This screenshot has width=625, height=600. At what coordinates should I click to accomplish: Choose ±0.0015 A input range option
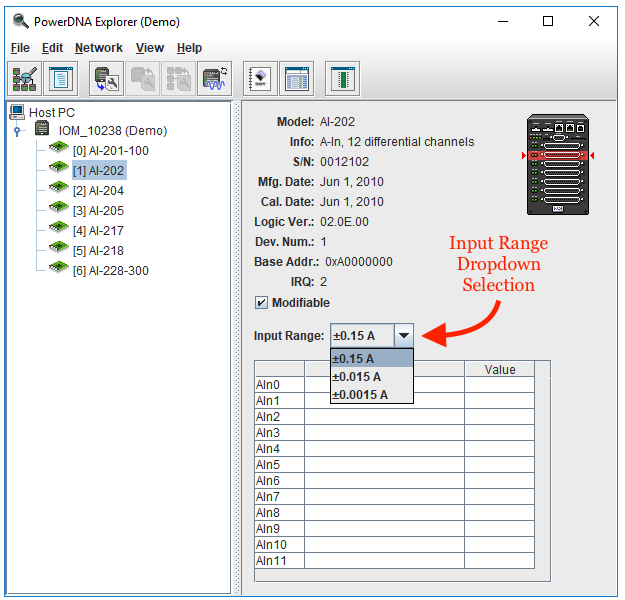tap(371, 395)
